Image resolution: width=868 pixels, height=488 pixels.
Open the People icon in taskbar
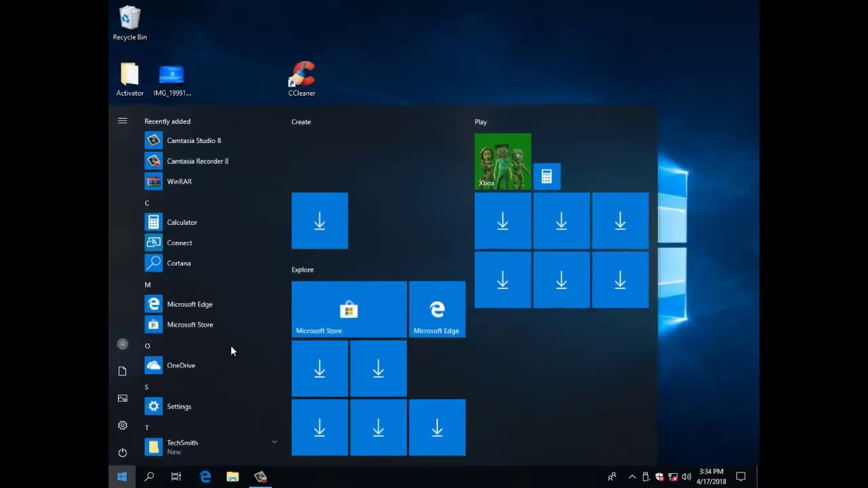click(612, 477)
